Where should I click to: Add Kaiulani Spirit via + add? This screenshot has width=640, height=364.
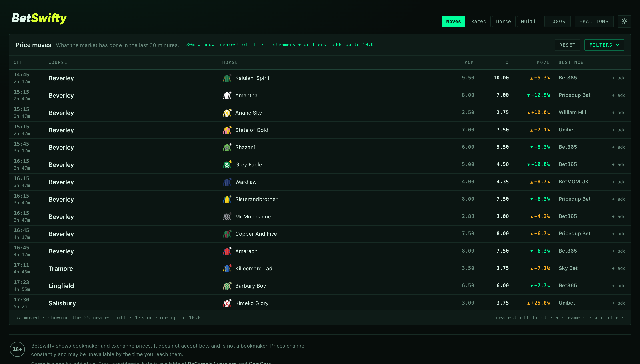tap(619, 78)
